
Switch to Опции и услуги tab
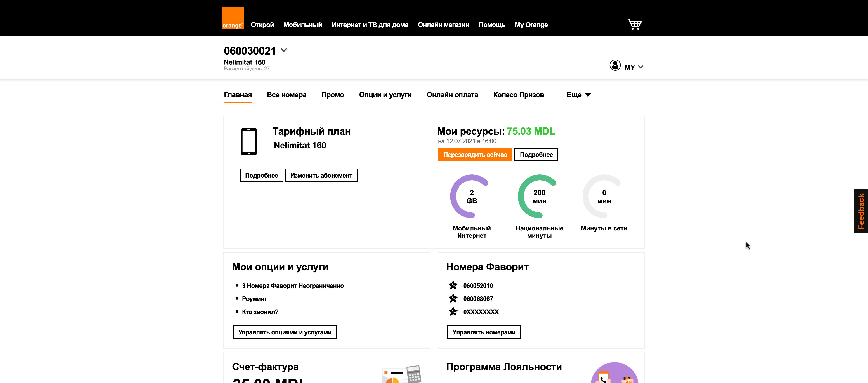pyautogui.click(x=385, y=95)
